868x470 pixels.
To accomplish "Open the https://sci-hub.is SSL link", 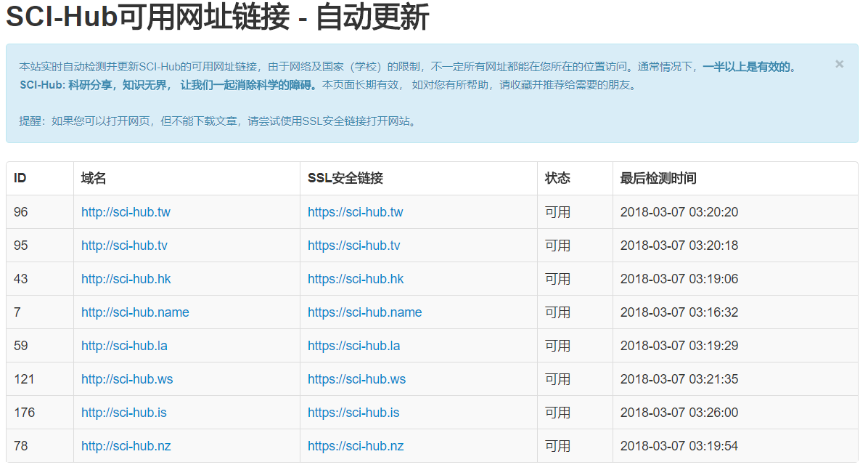I will pyautogui.click(x=352, y=412).
